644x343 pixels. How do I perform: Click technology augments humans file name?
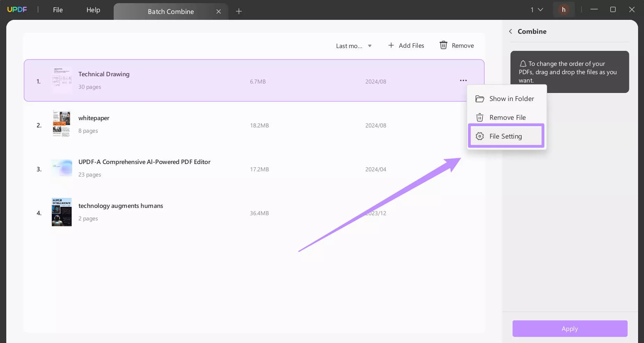(x=121, y=206)
